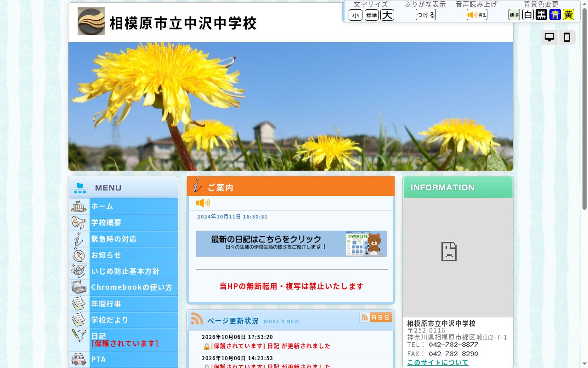
Task: Open the RSS feed button
Action: pyautogui.click(x=375, y=317)
